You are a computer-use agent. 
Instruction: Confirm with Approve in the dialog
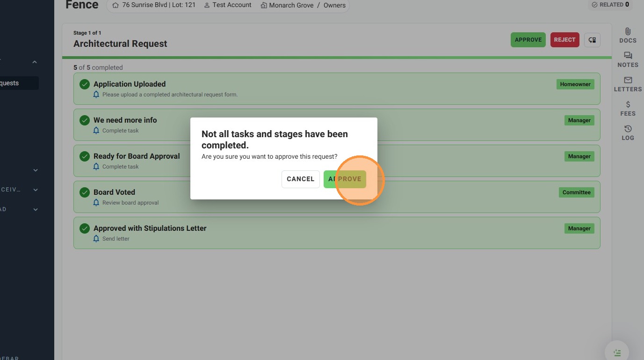pos(345,179)
